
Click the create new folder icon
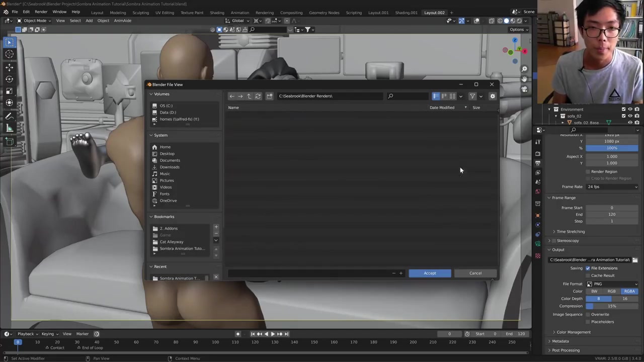click(x=270, y=96)
